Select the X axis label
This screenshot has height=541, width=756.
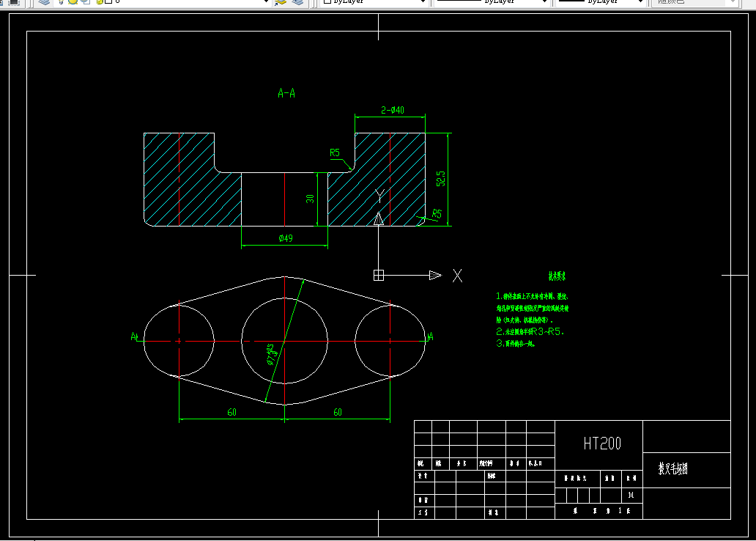coord(457,276)
